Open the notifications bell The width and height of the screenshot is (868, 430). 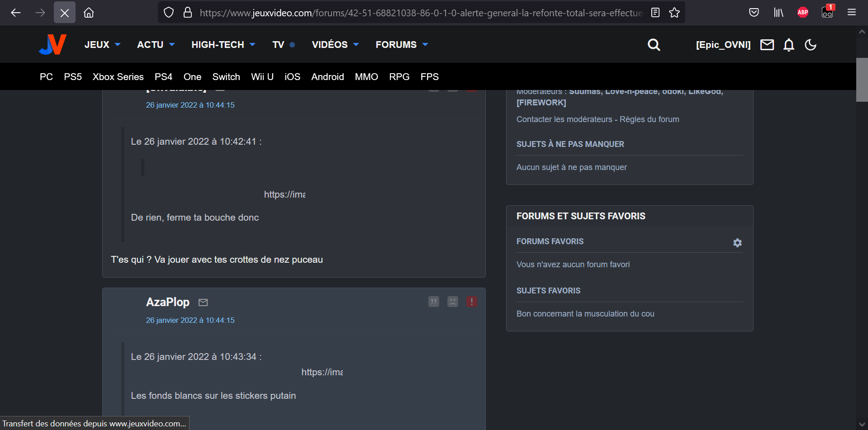coord(789,45)
